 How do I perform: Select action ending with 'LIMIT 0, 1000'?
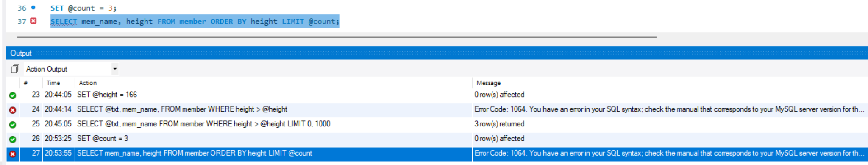click(x=204, y=124)
